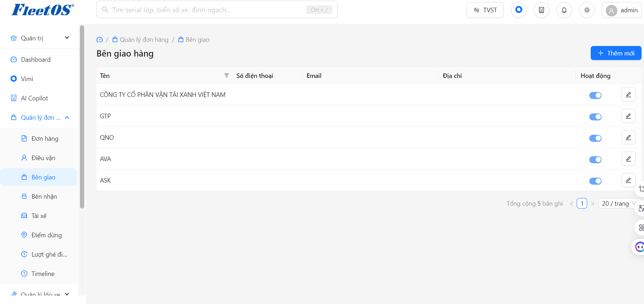Image resolution: width=644 pixels, height=304 pixels.
Task: Edit the CÔNG TY CỔ PHẦN VẬN TẢI XANH VIỆT NAM row
Action: coord(628,94)
